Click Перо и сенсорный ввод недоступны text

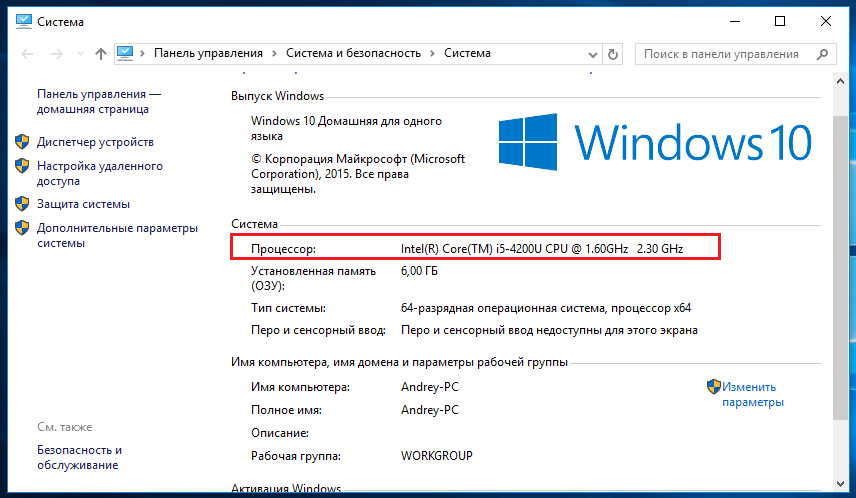(549, 330)
